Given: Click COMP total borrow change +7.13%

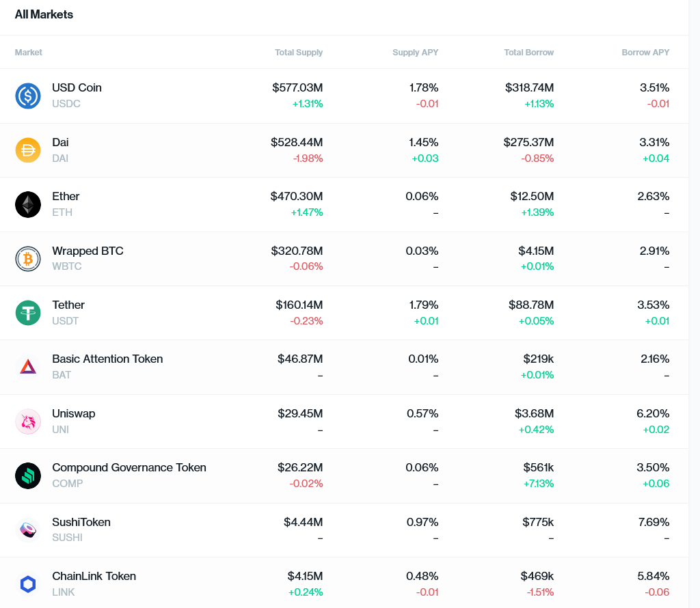Looking at the screenshot, I should pyautogui.click(x=539, y=484).
